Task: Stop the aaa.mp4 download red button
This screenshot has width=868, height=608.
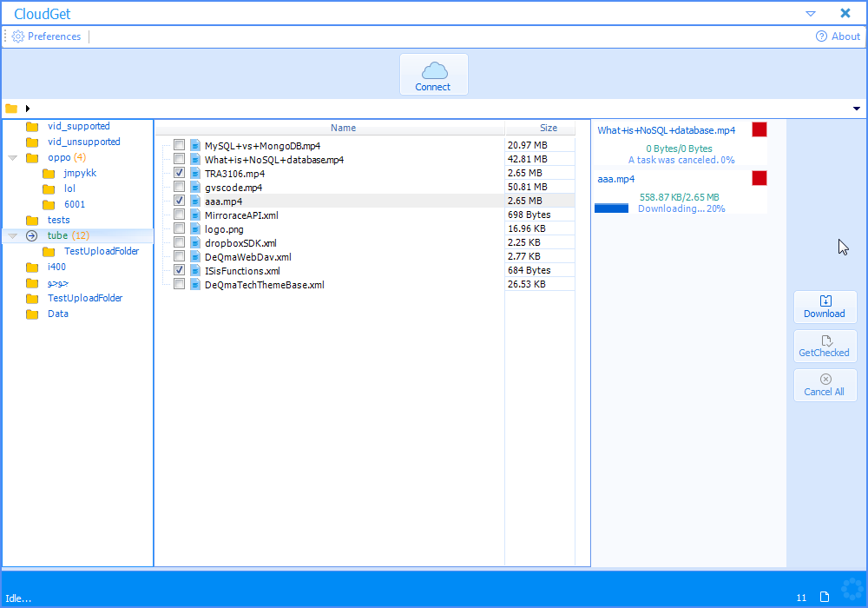Action: click(x=759, y=178)
